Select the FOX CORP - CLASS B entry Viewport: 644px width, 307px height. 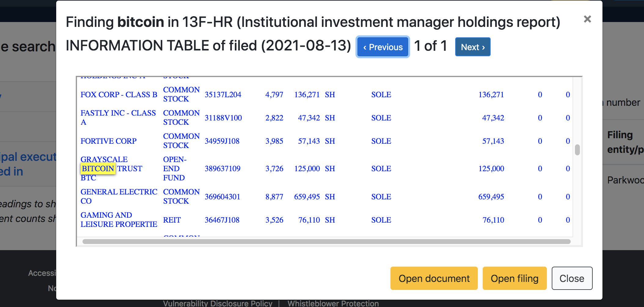click(119, 94)
